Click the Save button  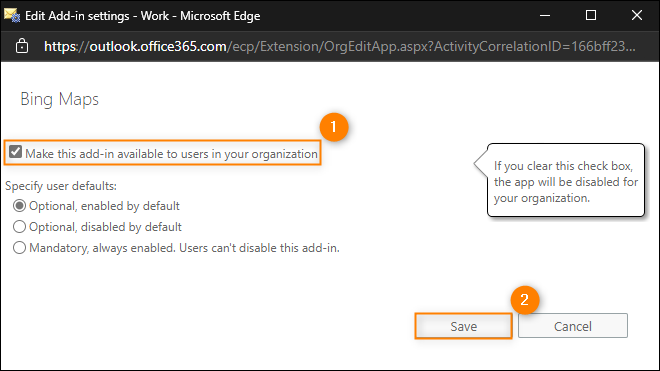click(x=463, y=326)
